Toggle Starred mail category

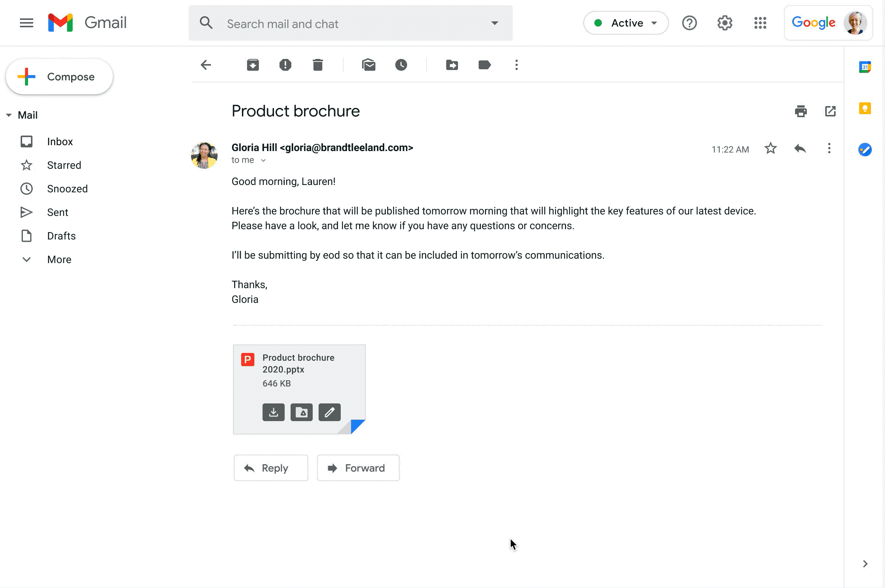click(64, 165)
